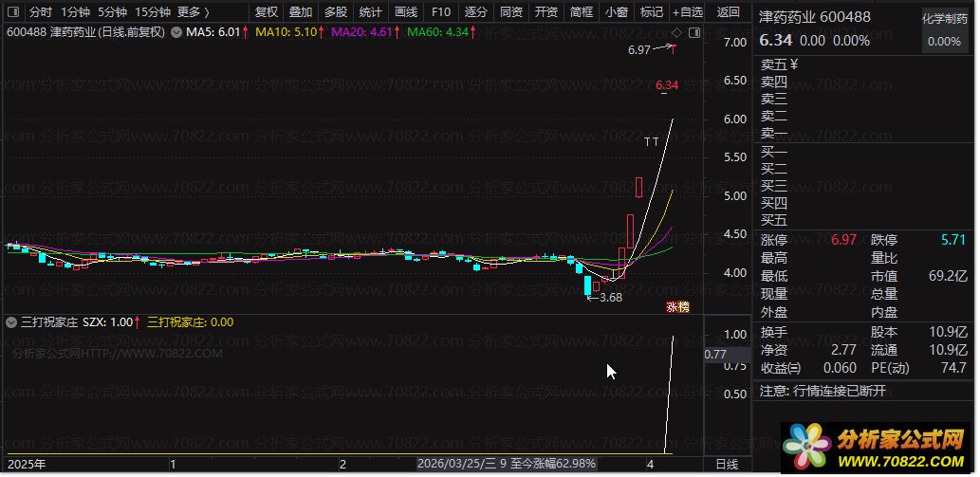
Task: Add stock via +自选 button
Action: 688,12
